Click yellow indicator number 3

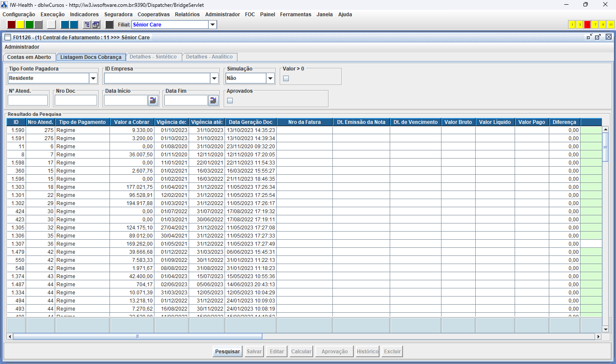(x=580, y=24)
